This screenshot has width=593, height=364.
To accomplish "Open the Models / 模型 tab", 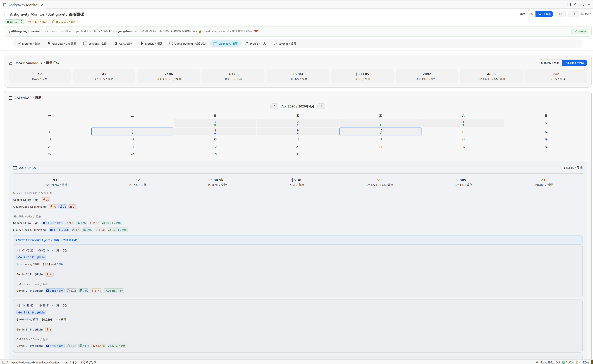I will (x=151, y=44).
